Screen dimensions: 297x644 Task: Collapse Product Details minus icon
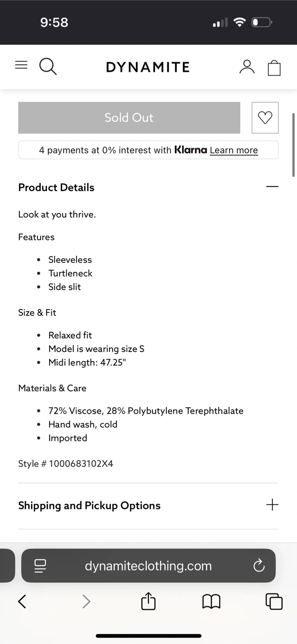click(272, 186)
